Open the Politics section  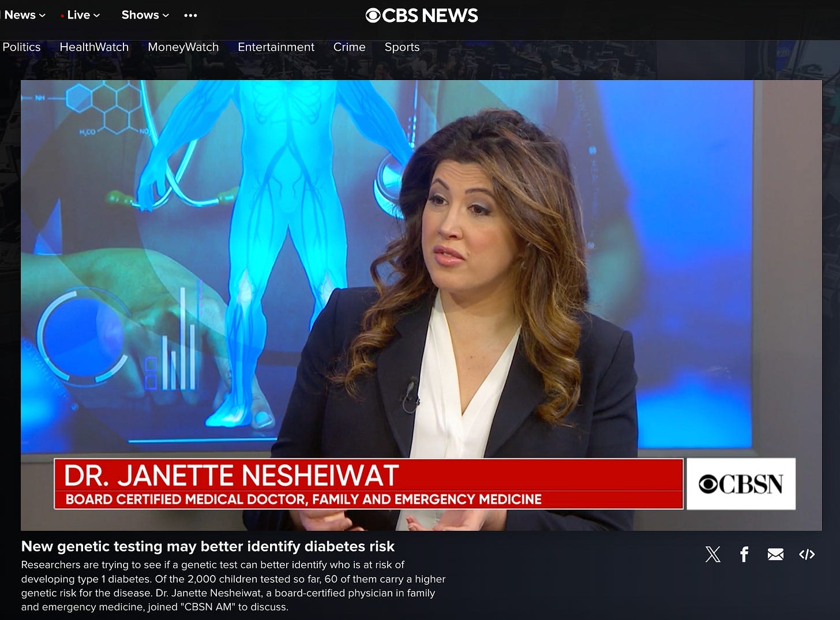click(21, 47)
